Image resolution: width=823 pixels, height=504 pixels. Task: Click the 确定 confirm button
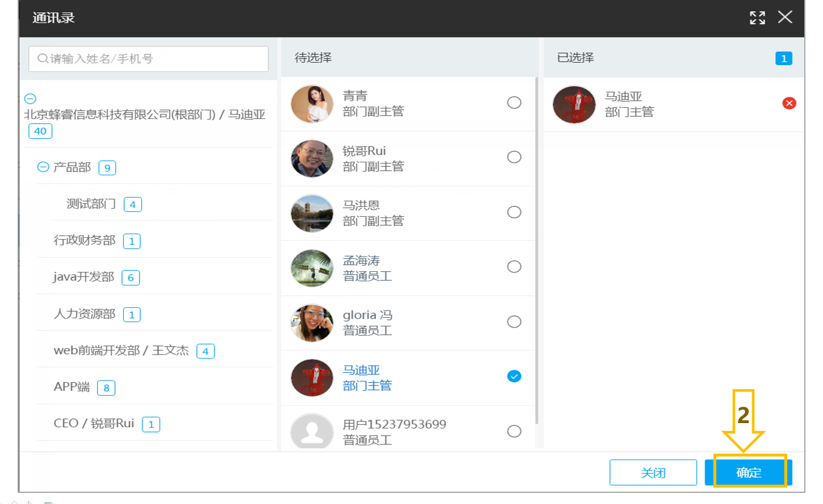[x=749, y=472]
